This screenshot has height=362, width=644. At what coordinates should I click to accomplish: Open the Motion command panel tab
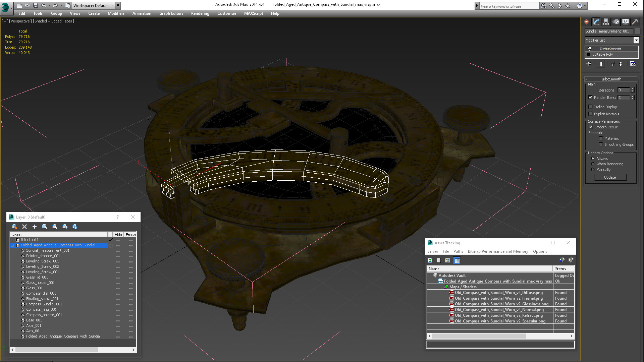pyautogui.click(x=616, y=22)
